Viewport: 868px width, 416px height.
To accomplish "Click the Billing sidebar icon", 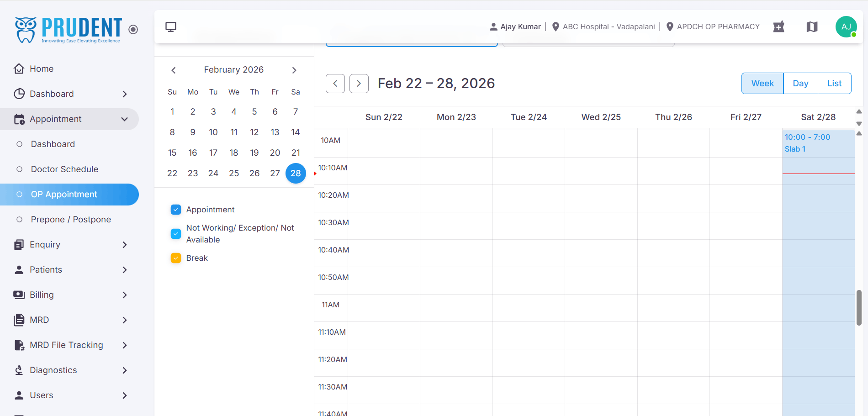I will coord(19,295).
